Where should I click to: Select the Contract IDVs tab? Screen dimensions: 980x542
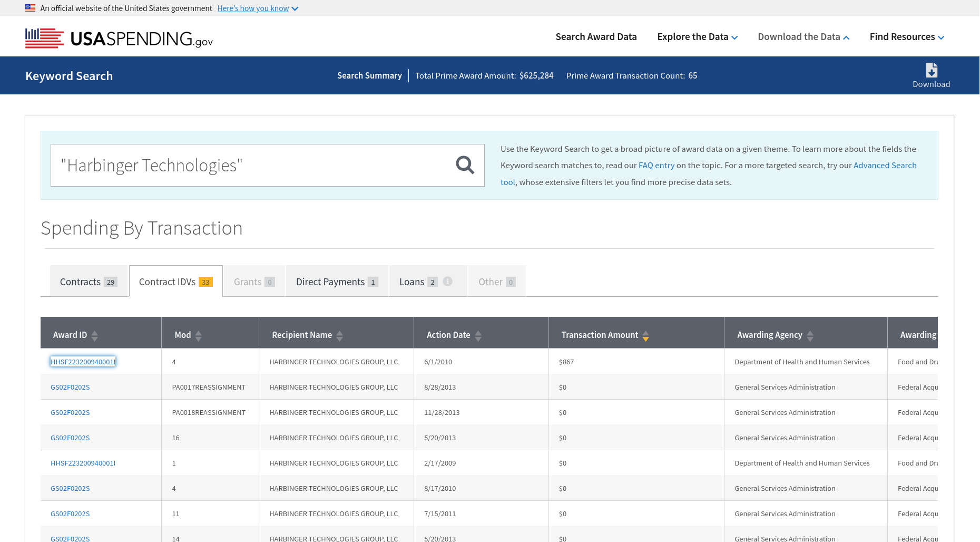[x=175, y=282]
